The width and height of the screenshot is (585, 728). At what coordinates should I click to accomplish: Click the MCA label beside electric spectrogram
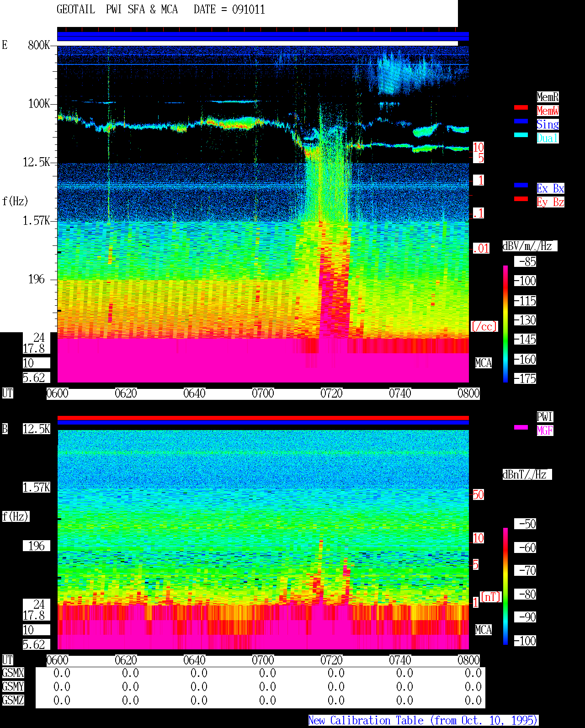tap(484, 363)
